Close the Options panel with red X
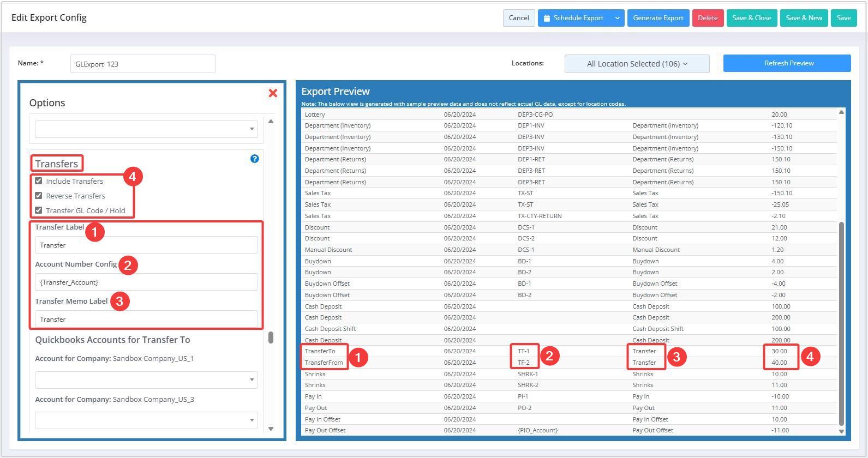 (273, 93)
